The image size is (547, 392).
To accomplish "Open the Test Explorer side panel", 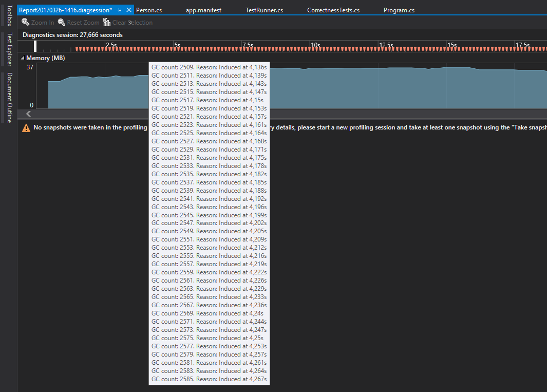I will (x=10, y=49).
